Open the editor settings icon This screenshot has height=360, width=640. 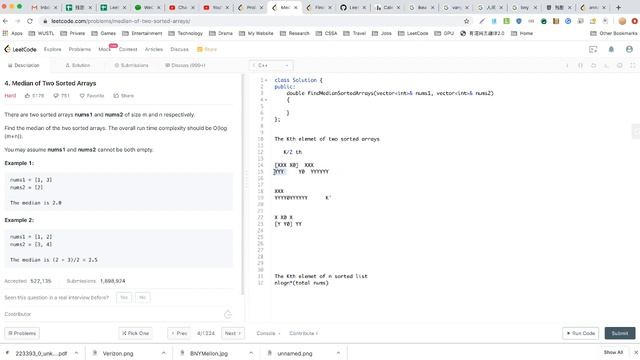(620, 65)
